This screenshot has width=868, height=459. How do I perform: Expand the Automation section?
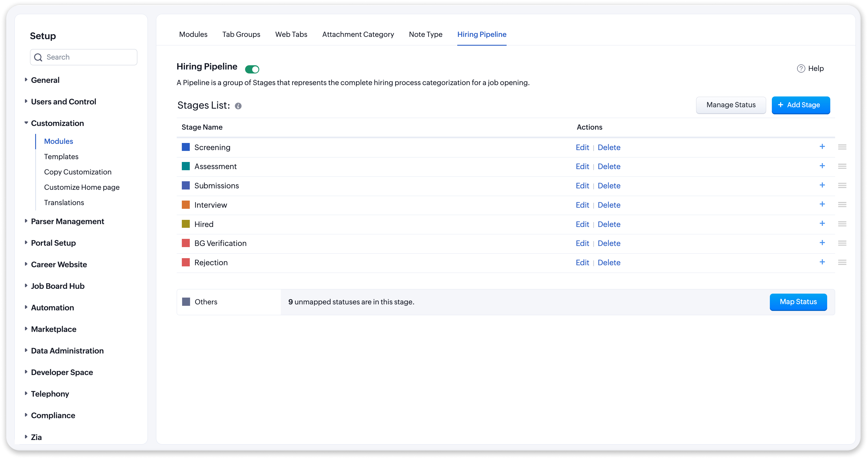pos(26,307)
